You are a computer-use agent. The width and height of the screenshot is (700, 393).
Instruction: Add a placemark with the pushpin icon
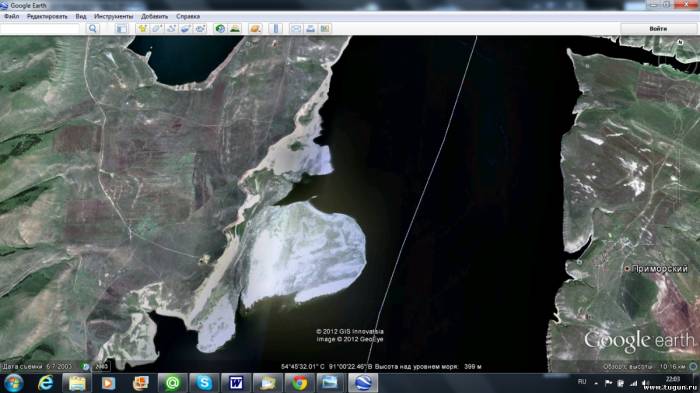tap(142, 29)
